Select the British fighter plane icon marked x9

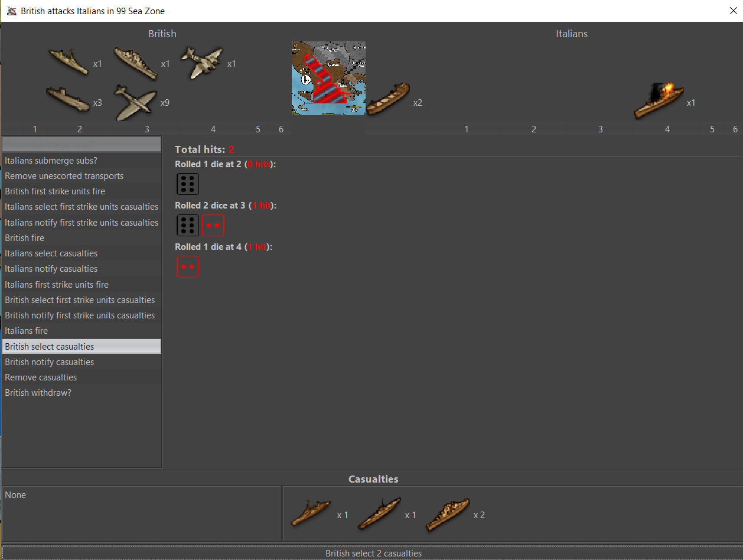click(135, 102)
